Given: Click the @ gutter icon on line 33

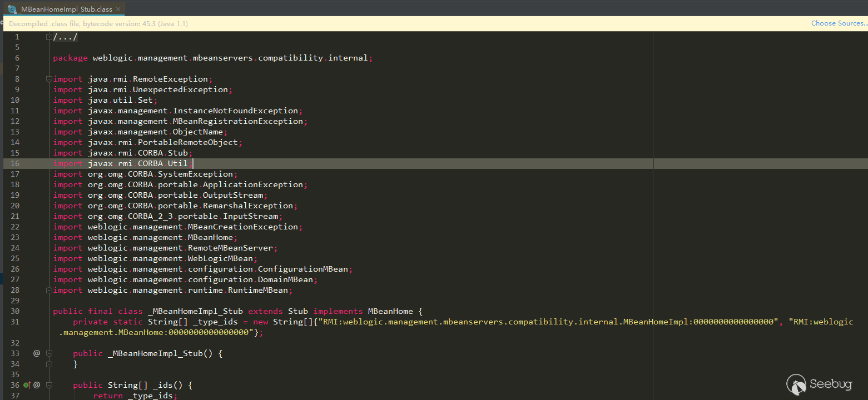Looking at the screenshot, I should [x=37, y=353].
